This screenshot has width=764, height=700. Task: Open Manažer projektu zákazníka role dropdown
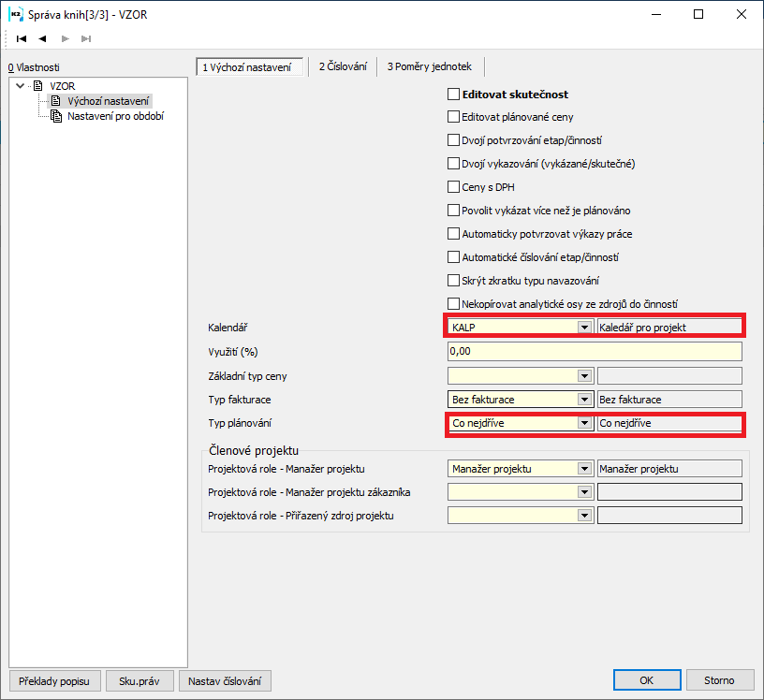click(x=584, y=492)
